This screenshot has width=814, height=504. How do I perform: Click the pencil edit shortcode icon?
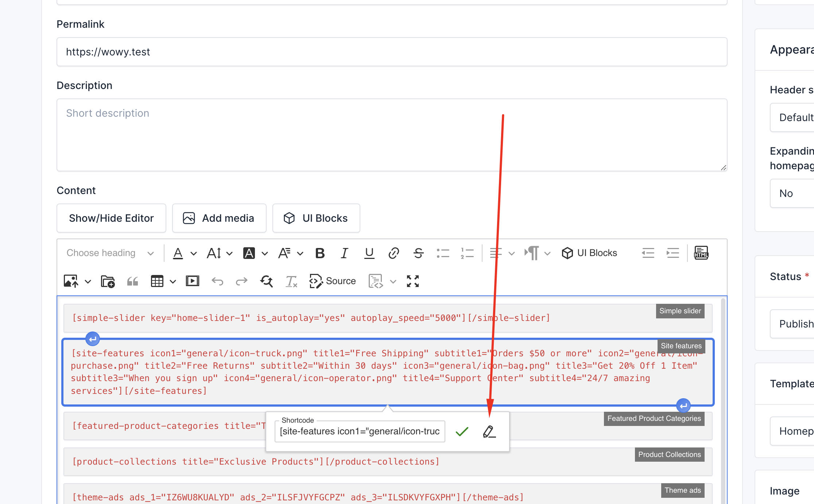[489, 431]
